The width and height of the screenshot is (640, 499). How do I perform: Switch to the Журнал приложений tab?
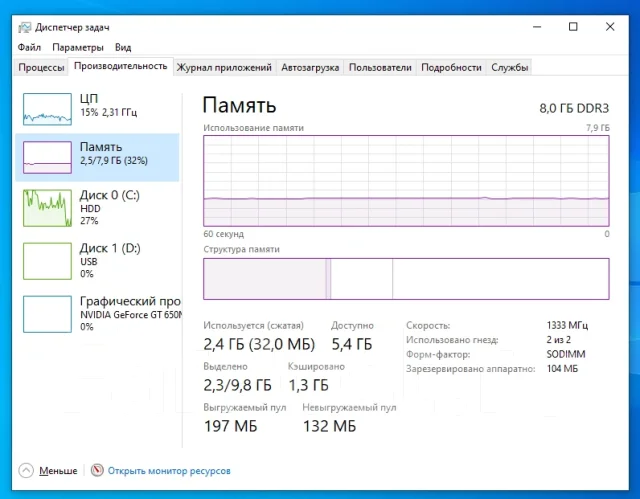point(224,67)
